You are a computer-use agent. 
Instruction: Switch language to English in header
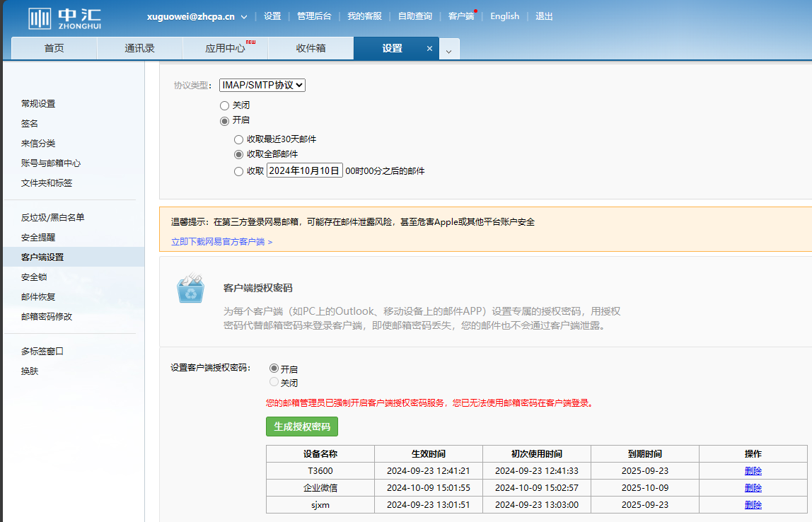point(504,16)
